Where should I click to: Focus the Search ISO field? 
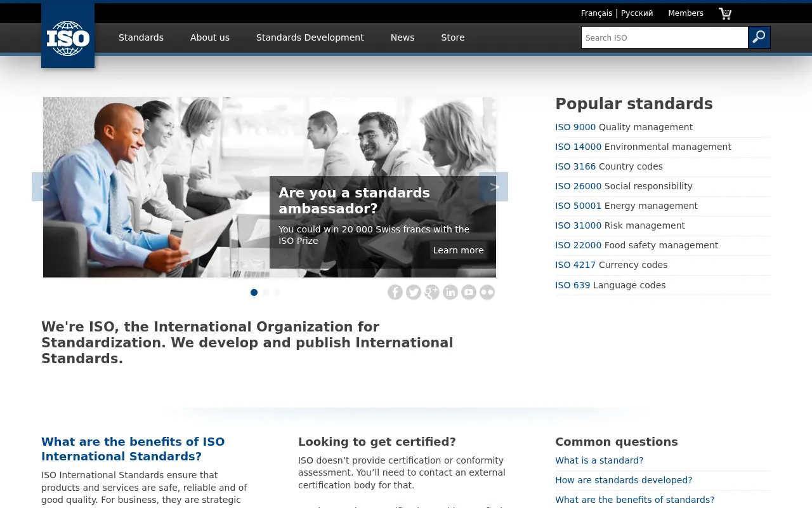pyautogui.click(x=665, y=37)
